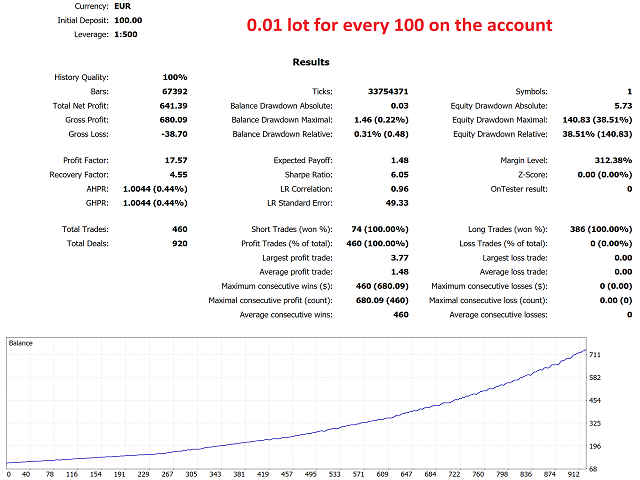
Task: Click the Largest profit trade value 3.77
Action: pos(400,258)
